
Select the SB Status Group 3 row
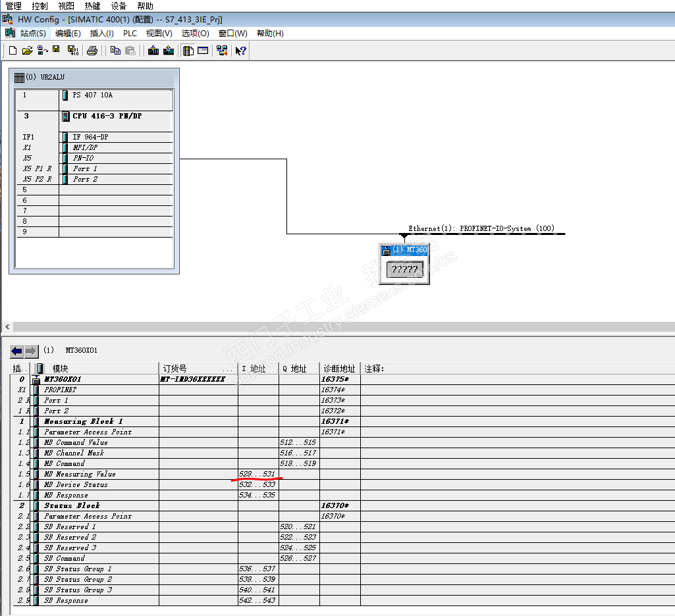pos(342,590)
